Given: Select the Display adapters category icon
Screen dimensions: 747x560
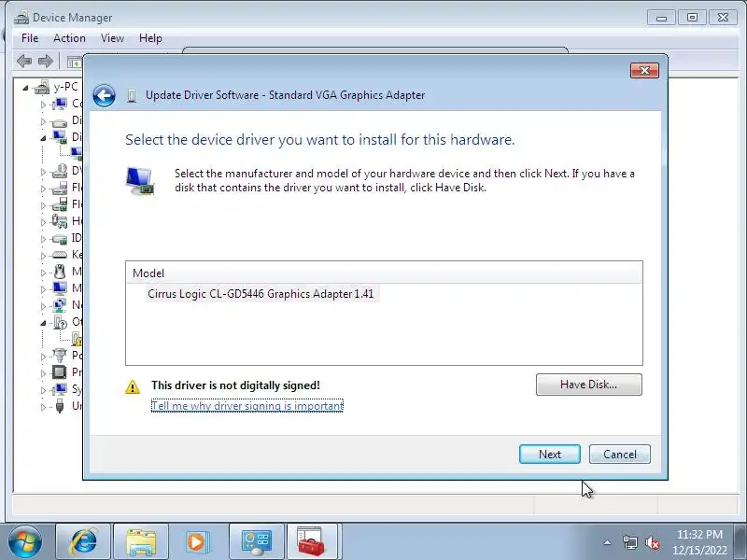Looking at the screenshot, I should [60, 137].
